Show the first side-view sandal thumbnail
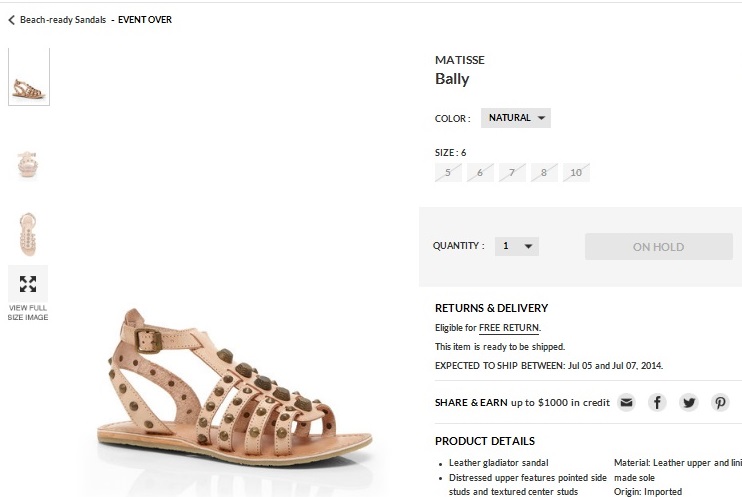The image size is (742, 497). (x=28, y=77)
